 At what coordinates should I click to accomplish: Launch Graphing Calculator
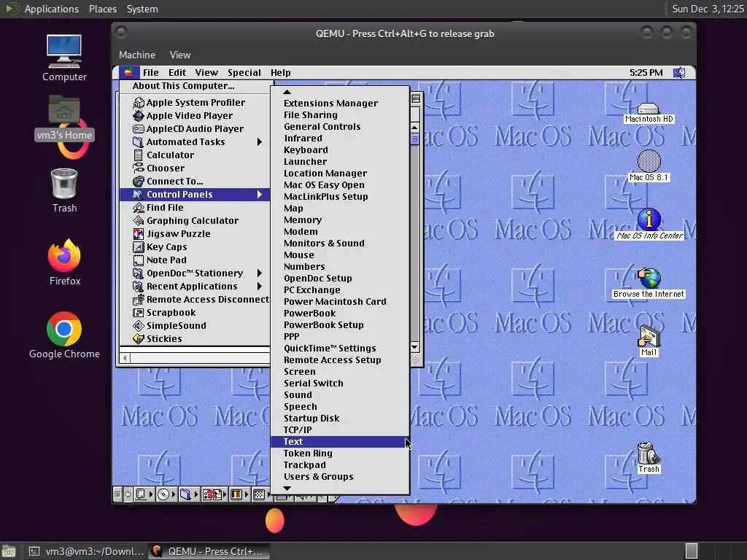point(195,220)
